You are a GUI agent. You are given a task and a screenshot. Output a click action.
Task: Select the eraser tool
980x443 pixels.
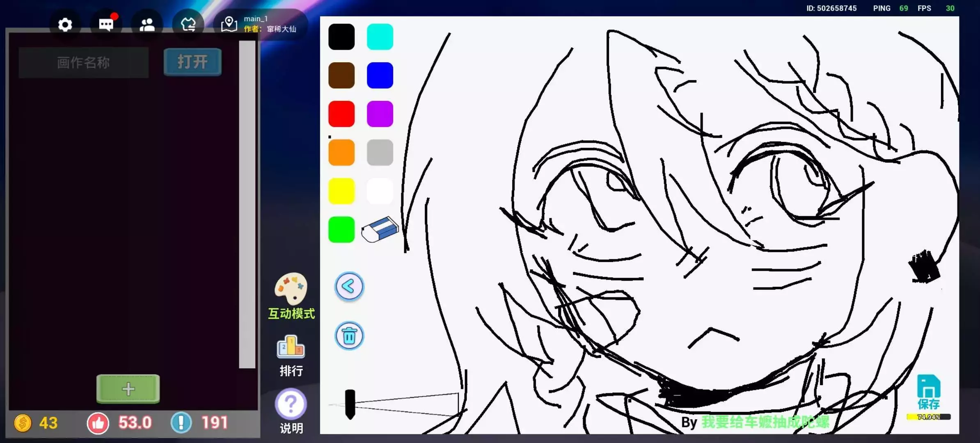pyautogui.click(x=380, y=230)
